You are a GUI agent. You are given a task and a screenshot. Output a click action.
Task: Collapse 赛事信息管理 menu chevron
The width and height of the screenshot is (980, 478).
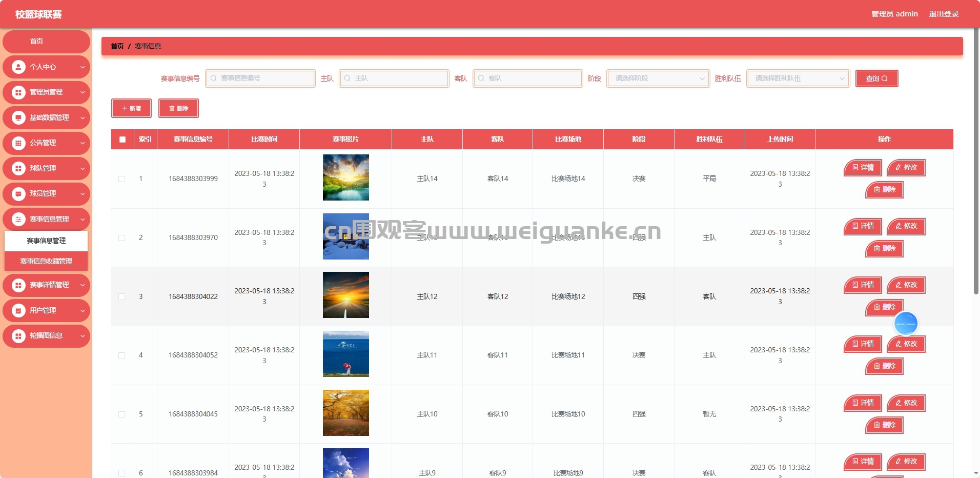(83, 220)
